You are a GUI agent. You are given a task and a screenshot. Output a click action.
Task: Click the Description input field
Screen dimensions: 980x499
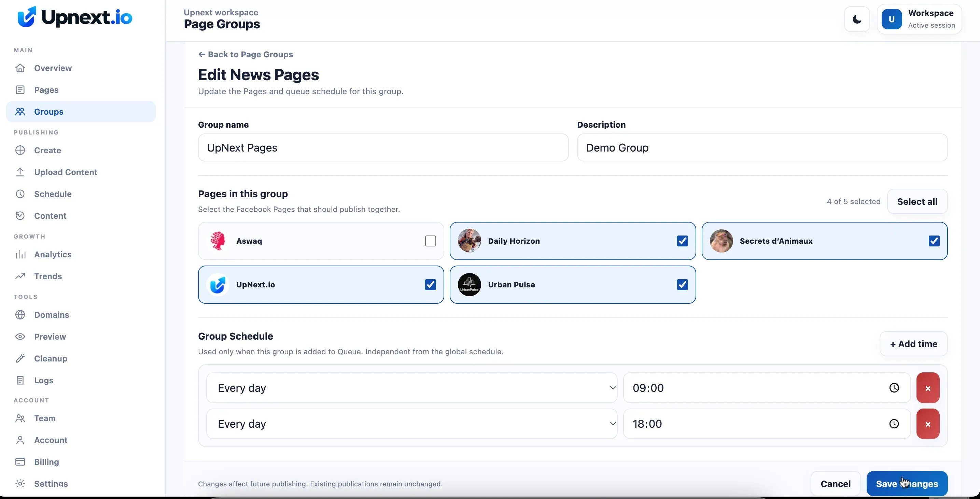coord(762,147)
